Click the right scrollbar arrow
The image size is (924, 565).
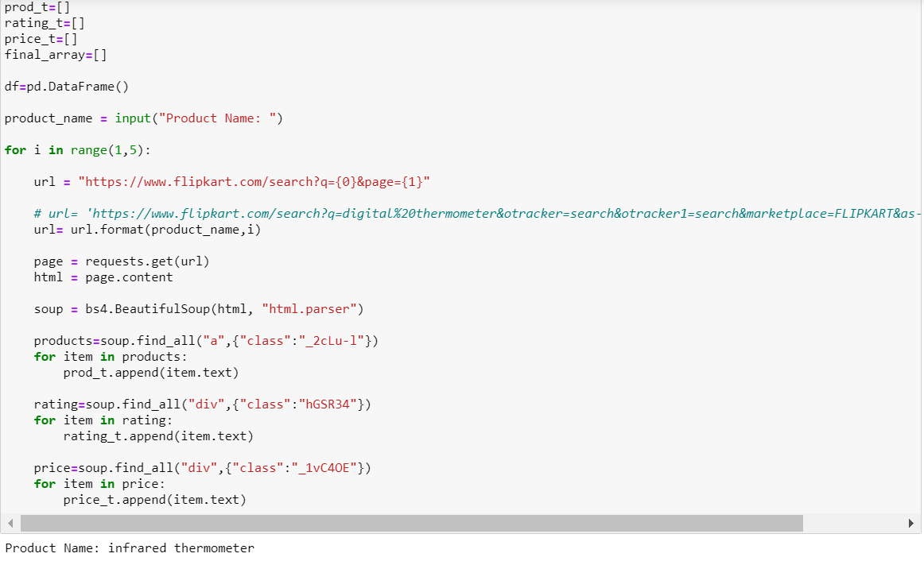912,523
